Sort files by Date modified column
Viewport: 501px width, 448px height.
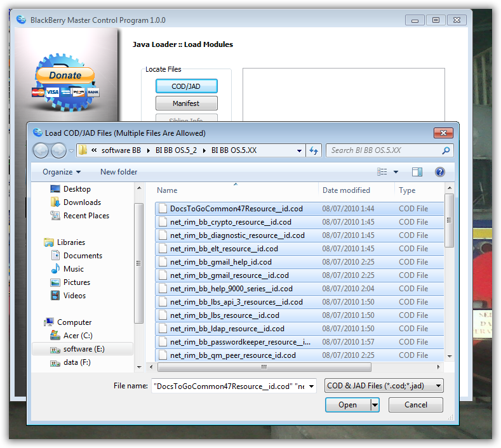pos(356,190)
